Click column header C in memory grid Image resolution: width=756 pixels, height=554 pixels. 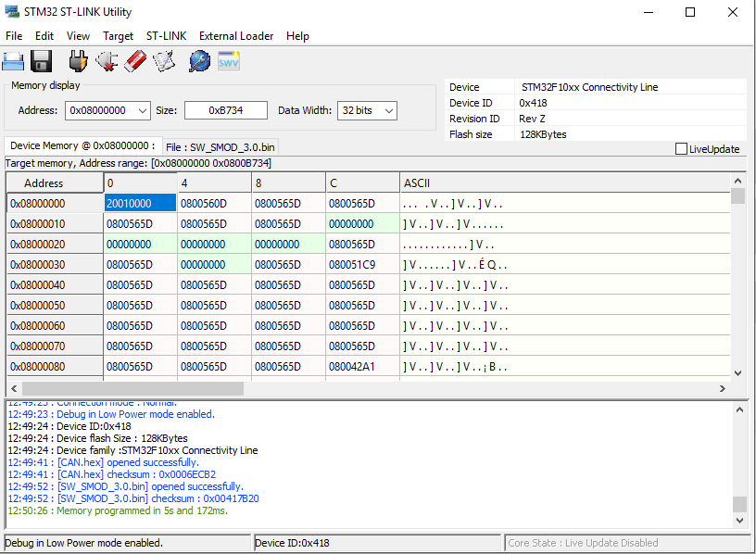[x=362, y=183]
